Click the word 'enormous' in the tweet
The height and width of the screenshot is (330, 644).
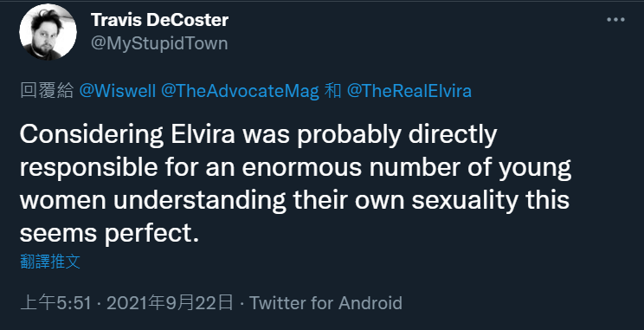coord(302,169)
